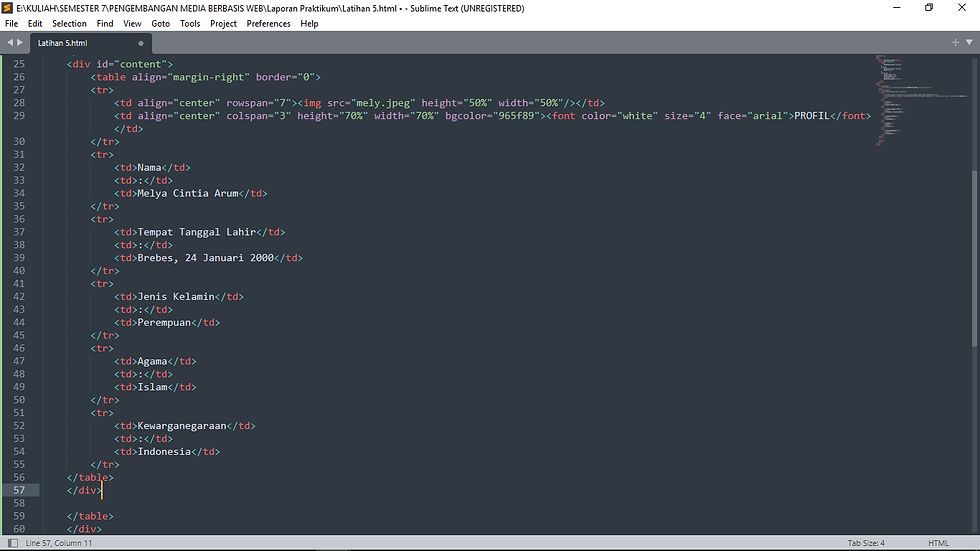This screenshot has height=551, width=980.
Task: Go to previous tab with left arrow
Action: click(10, 42)
